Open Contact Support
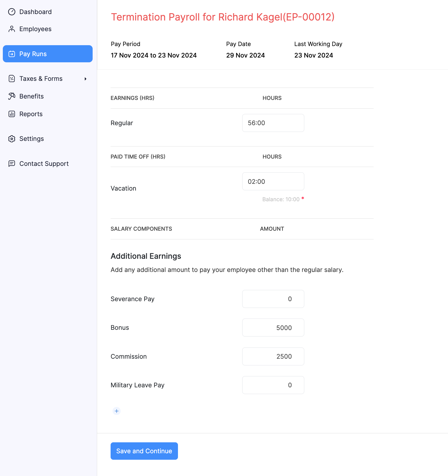Image resolution: width=448 pixels, height=476 pixels. [44, 163]
